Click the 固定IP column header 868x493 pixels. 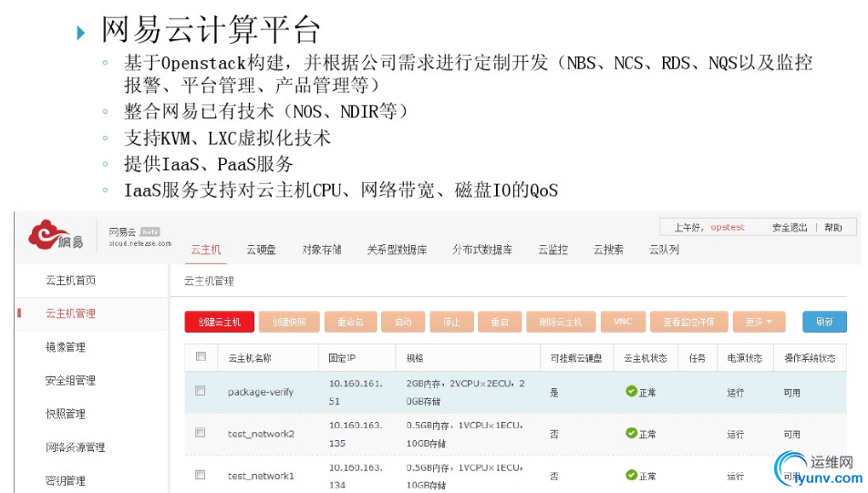pos(342,358)
